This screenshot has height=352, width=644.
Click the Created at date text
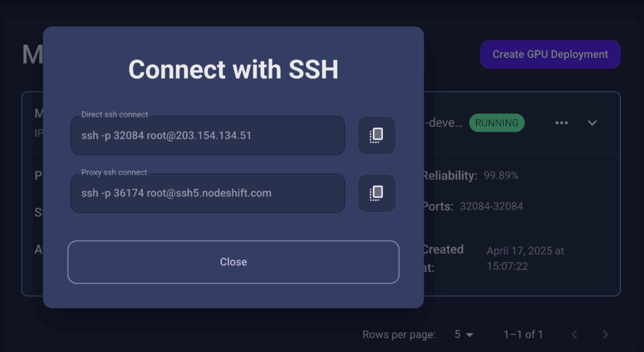coord(525,259)
